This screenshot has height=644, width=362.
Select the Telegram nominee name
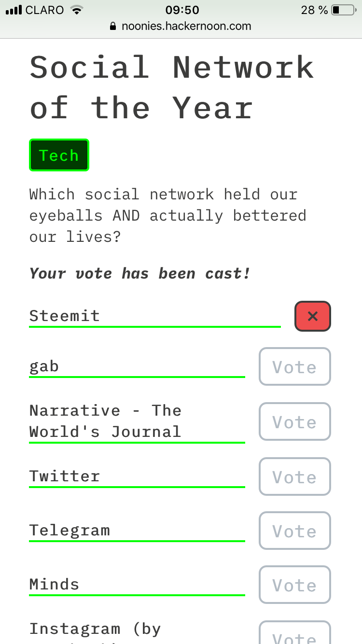click(x=70, y=530)
